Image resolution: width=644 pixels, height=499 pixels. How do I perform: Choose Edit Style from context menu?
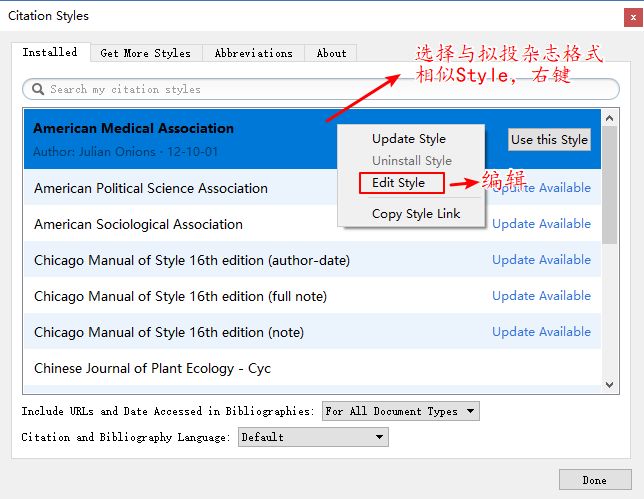click(399, 183)
